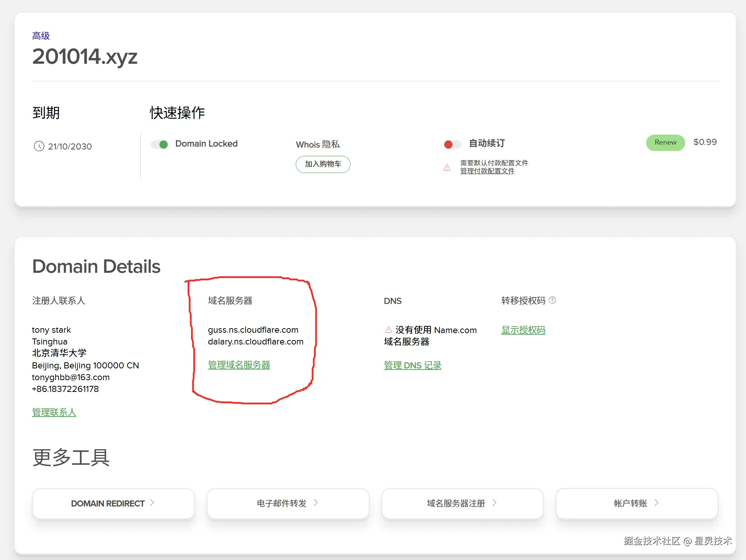Click 显示授权码 to reveal auth code
This screenshot has width=746, height=560.
point(523,330)
